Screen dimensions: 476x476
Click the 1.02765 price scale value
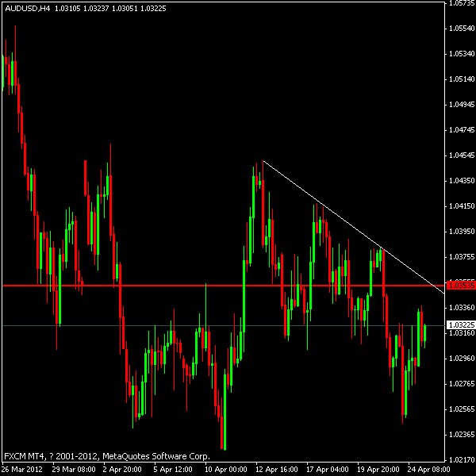pos(462,384)
